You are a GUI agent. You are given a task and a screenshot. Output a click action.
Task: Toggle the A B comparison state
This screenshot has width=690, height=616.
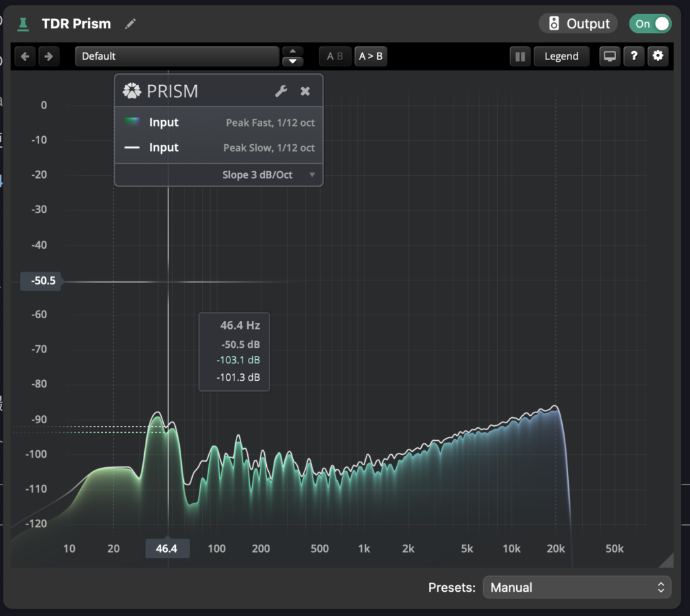pos(335,57)
